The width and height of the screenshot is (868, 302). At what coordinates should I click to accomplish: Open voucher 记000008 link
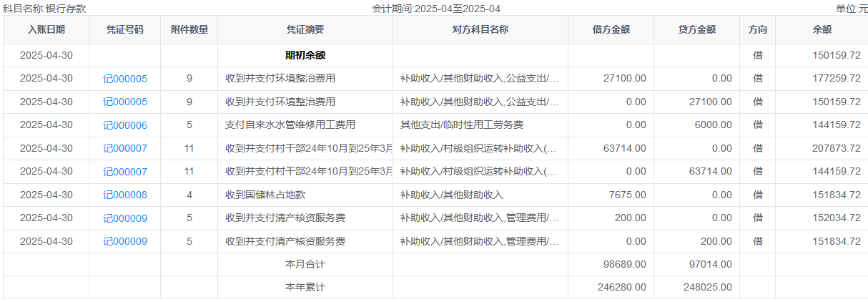pyautogui.click(x=125, y=195)
